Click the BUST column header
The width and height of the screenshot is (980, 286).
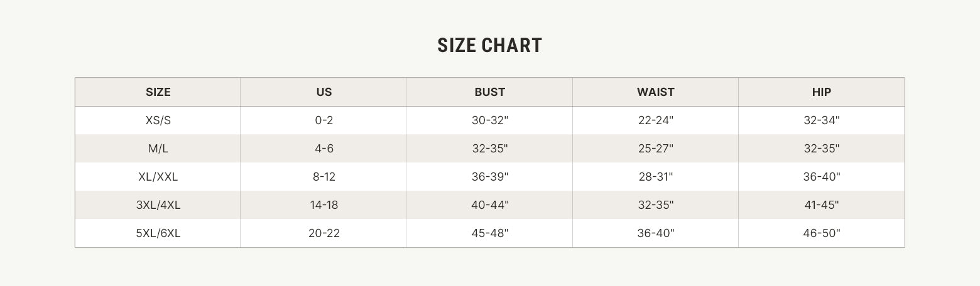pyautogui.click(x=489, y=92)
